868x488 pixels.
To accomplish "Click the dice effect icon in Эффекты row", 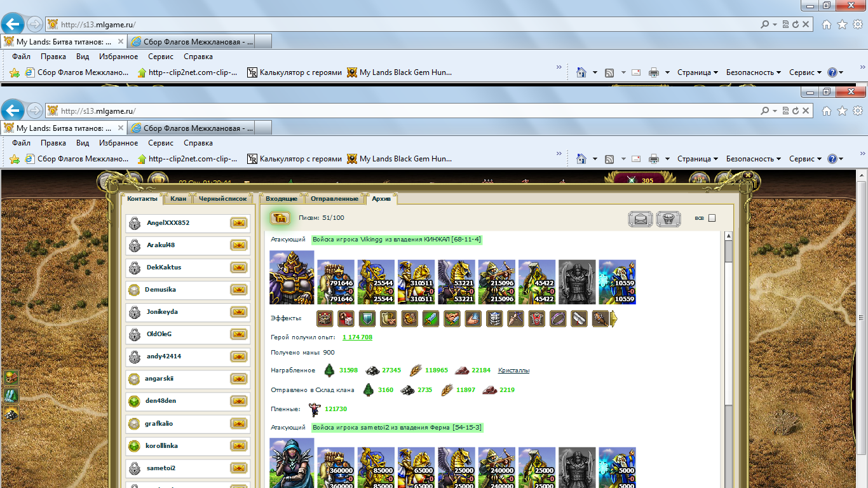I will pos(346,318).
